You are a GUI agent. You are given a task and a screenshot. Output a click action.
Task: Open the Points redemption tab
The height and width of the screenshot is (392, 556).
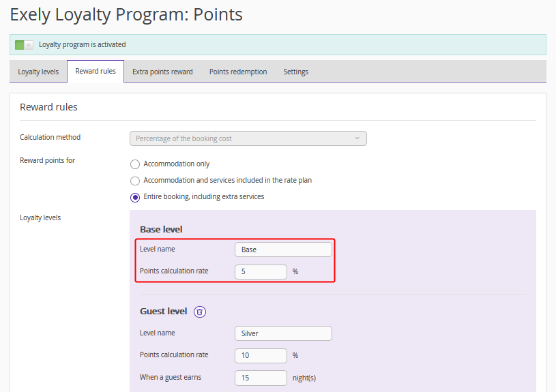click(x=238, y=72)
